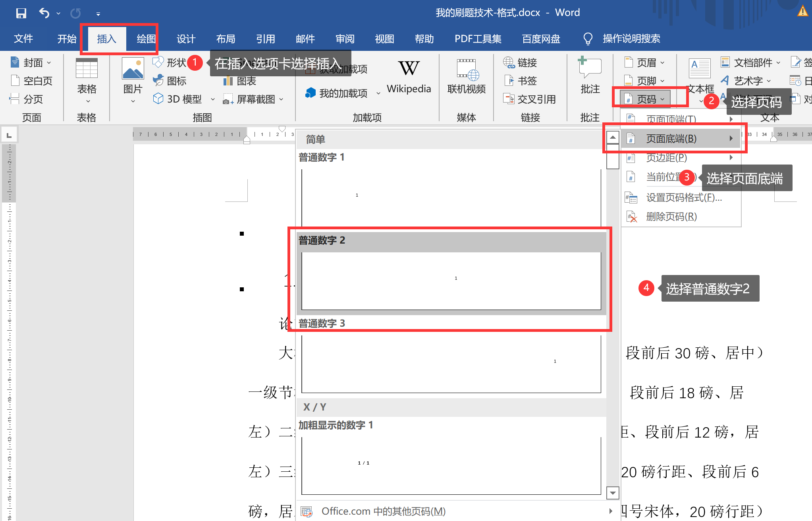
Task: Open the 艺术字 WordArt dropdown
Action: 746,81
